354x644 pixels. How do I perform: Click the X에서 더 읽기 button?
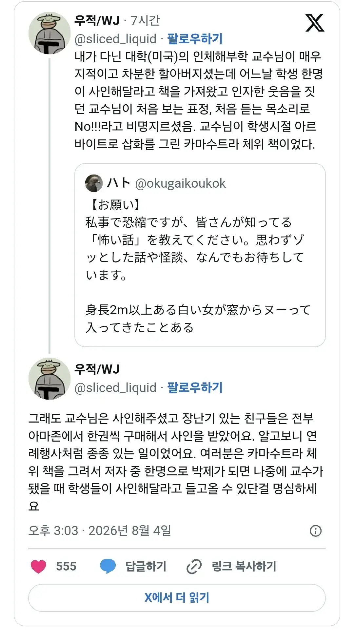177,598
